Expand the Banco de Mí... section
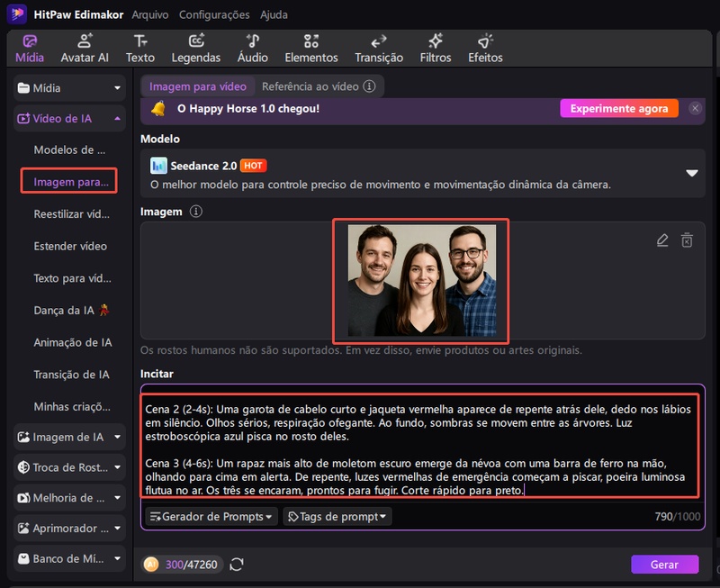This screenshot has width=720, height=588. tap(70, 558)
